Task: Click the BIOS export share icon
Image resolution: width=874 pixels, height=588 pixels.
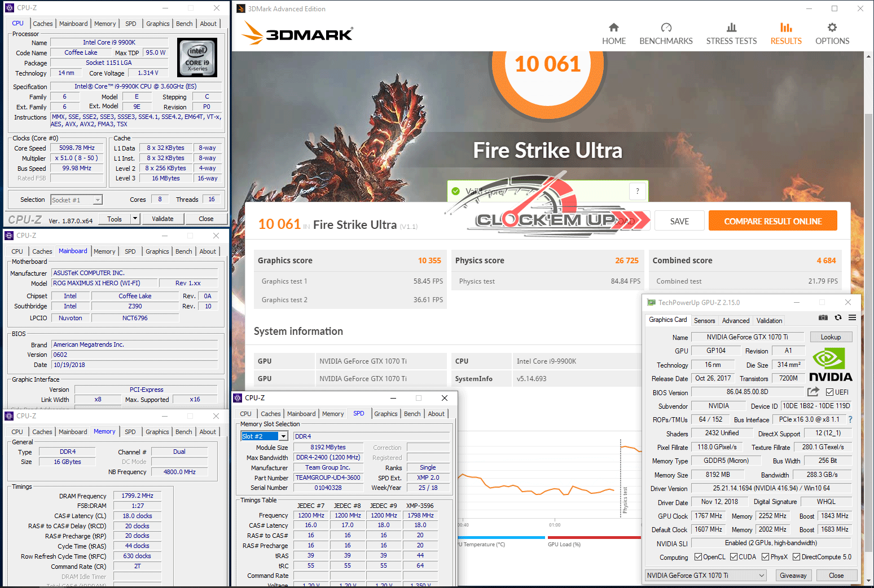Action: (812, 392)
